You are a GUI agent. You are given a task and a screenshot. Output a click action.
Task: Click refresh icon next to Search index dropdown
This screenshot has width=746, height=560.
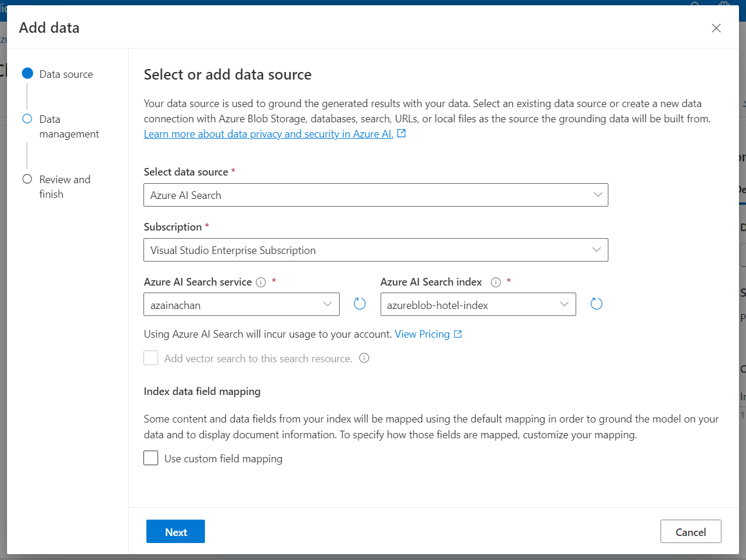coord(596,304)
